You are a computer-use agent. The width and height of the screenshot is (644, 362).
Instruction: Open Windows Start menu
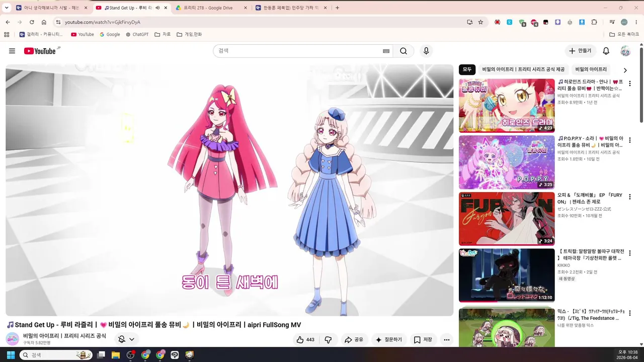point(10,355)
